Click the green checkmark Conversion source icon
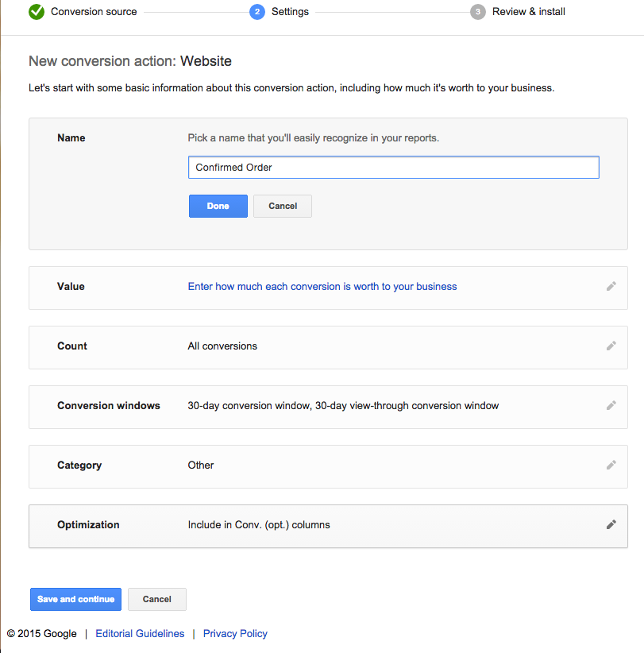Screen dimensions: 644x653 (37, 11)
